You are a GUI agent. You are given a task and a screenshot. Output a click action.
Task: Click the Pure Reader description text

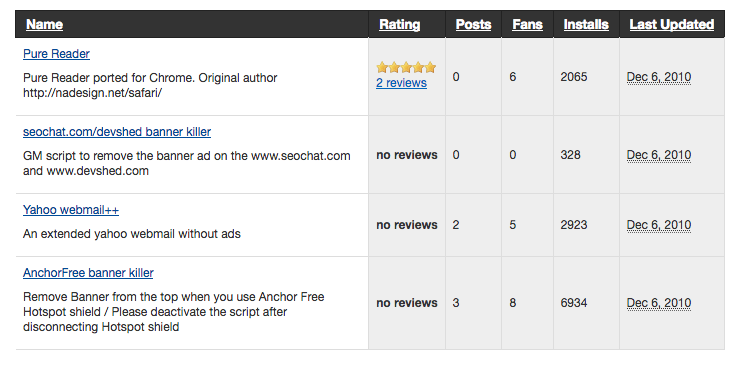tap(150, 85)
